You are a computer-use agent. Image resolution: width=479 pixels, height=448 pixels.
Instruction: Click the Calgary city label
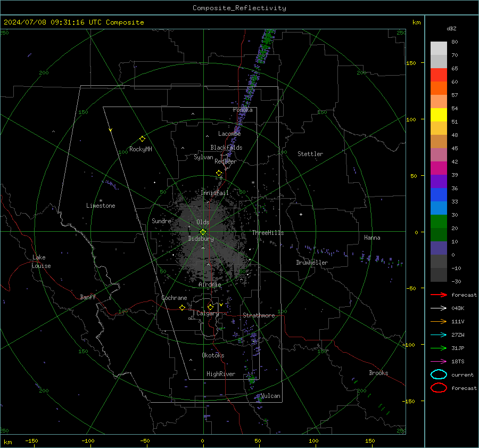[208, 313]
